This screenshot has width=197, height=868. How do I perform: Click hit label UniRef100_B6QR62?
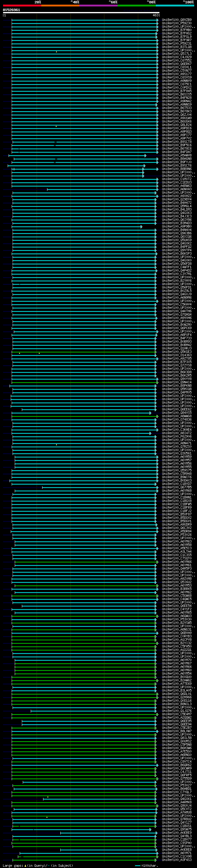pyautogui.click(x=176, y=765)
